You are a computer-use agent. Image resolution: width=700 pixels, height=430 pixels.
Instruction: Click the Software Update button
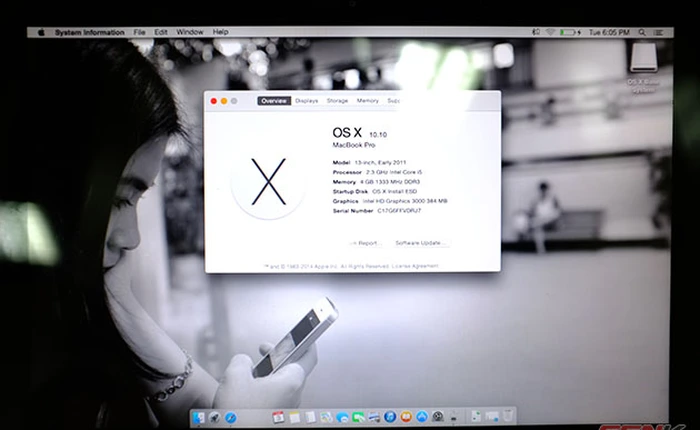pos(421,243)
